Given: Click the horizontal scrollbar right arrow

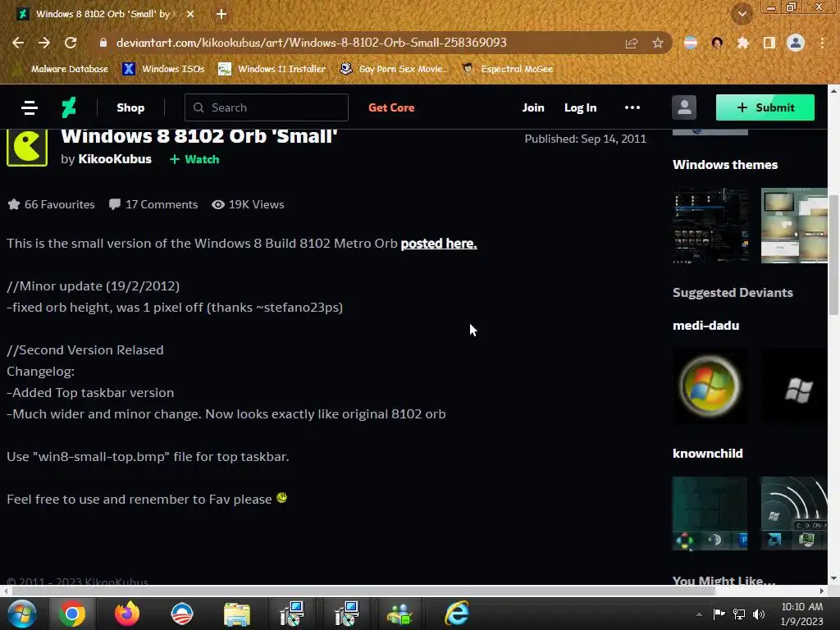Looking at the screenshot, I should (x=822, y=591).
